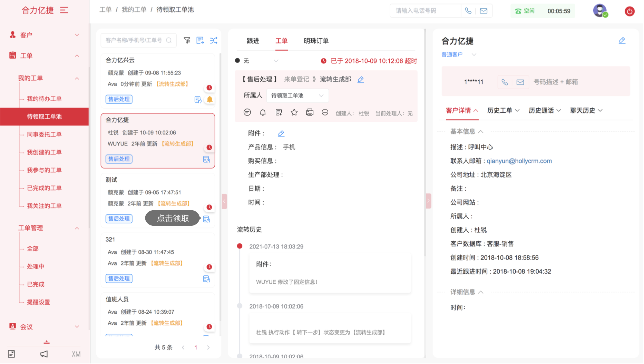Click the phone number input field
The width and height of the screenshot is (644, 364).
pyautogui.click(x=425, y=11)
